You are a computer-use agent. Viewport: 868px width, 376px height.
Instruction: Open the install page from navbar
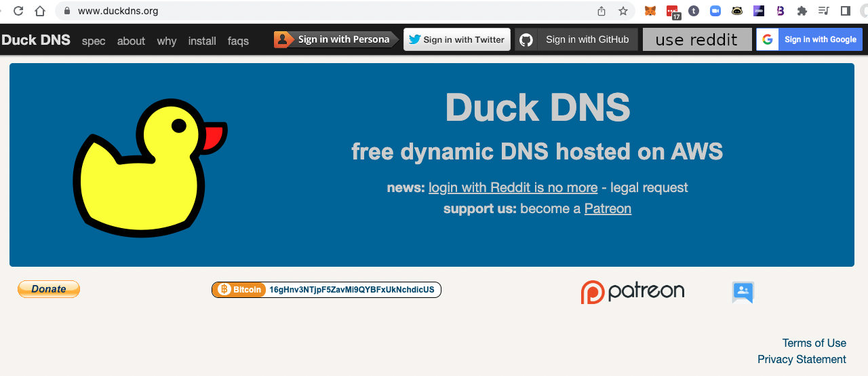[x=202, y=41]
